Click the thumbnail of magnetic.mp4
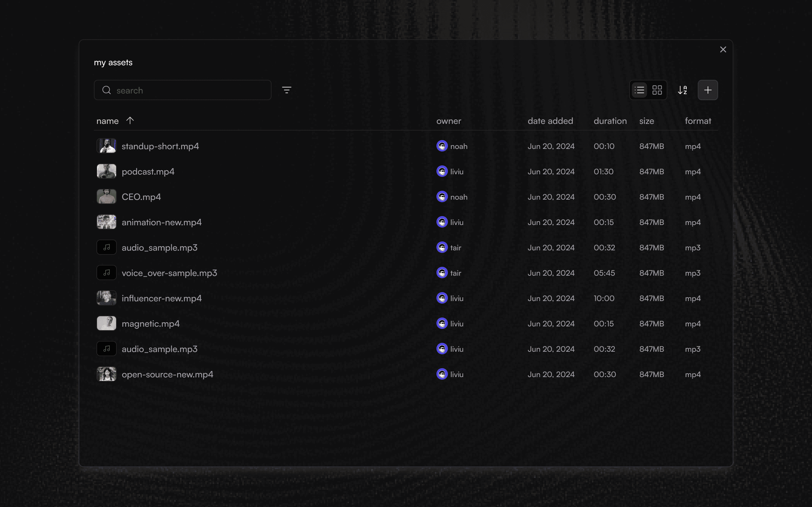 pos(106,323)
